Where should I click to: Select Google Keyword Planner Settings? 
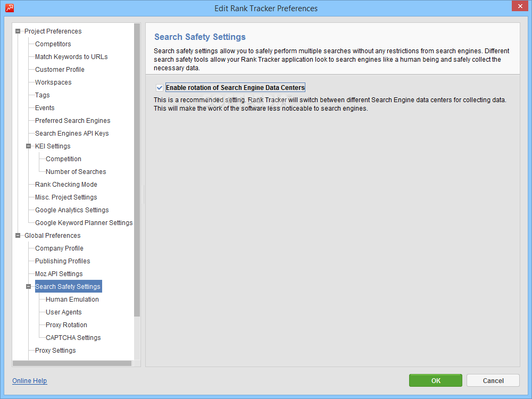[x=84, y=223]
